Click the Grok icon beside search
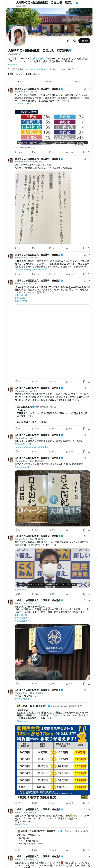The image size is (98, 868). pos(68,41)
